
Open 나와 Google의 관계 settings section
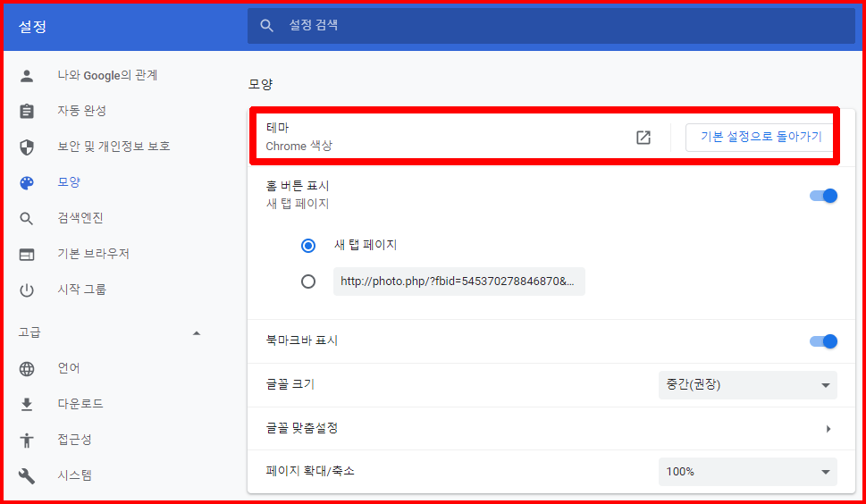point(108,75)
